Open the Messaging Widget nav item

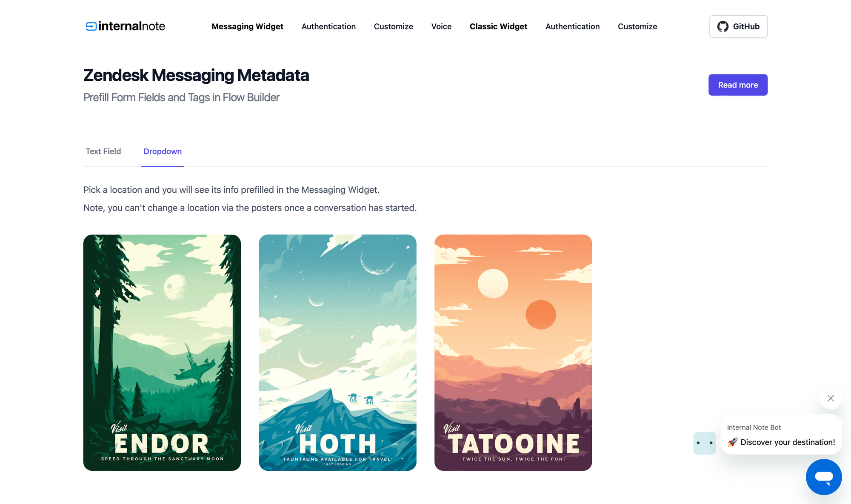click(247, 26)
